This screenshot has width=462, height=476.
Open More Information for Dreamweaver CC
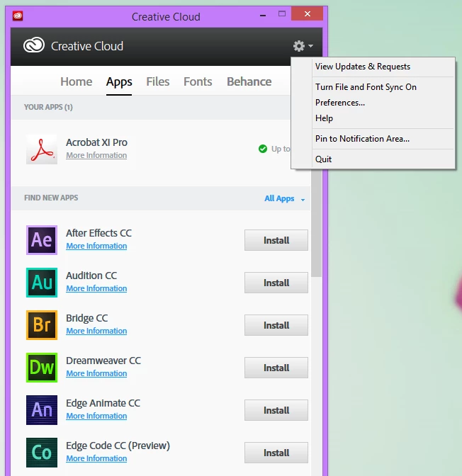click(96, 373)
